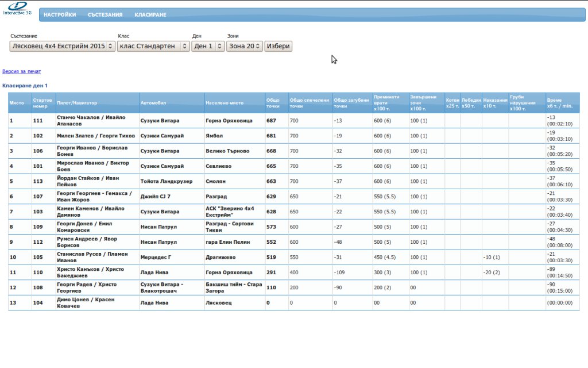The width and height of the screenshot is (588, 368).
Task: Click the Място column header
Action: 17,103
